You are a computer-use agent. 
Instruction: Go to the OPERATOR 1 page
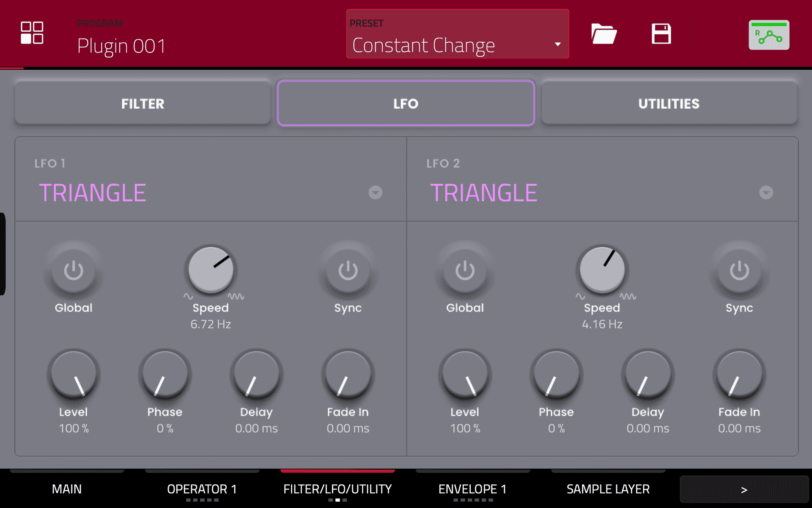202,489
